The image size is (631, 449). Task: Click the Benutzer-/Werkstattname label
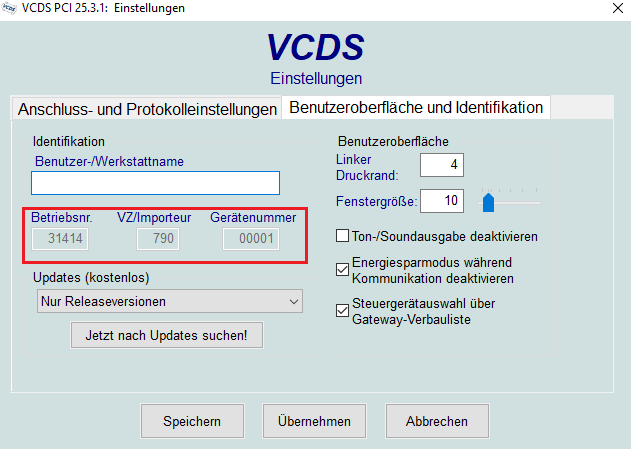(x=109, y=161)
